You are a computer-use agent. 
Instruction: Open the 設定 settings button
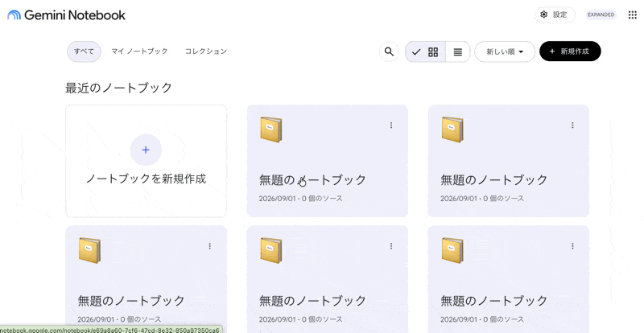pyautogui.click(x=555, y=14)
